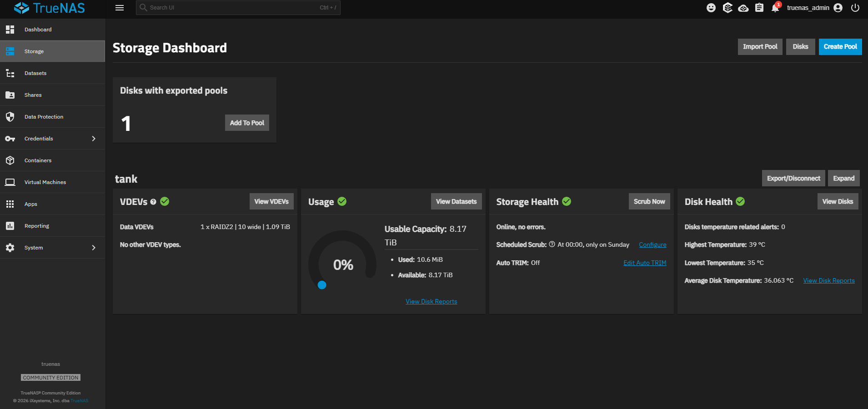Click the Usage green status checkmark
The width and height of the screenshot is (868, 409).
point(342,201)
